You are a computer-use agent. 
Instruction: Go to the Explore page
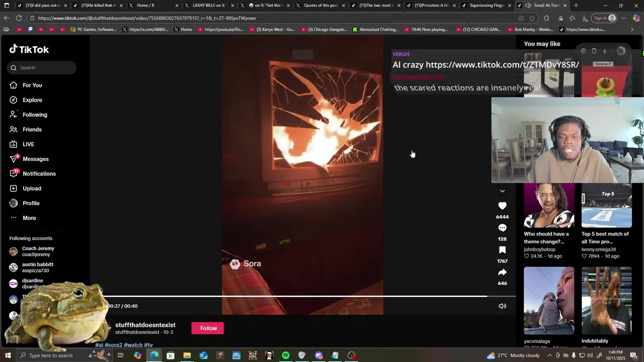click(x=32, y=100)
